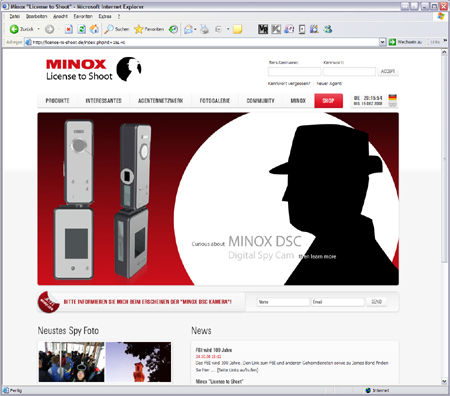Stop page loading with red X icon
This screenshot has height=396, width=450.
(69, 29)
